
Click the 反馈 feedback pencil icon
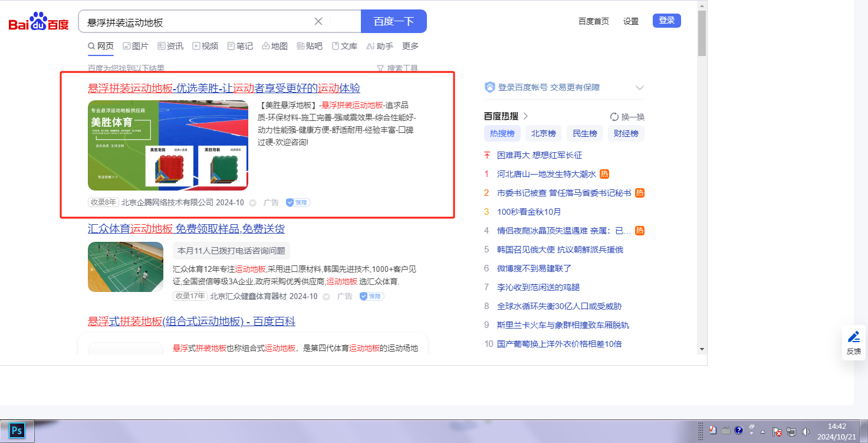853,337
